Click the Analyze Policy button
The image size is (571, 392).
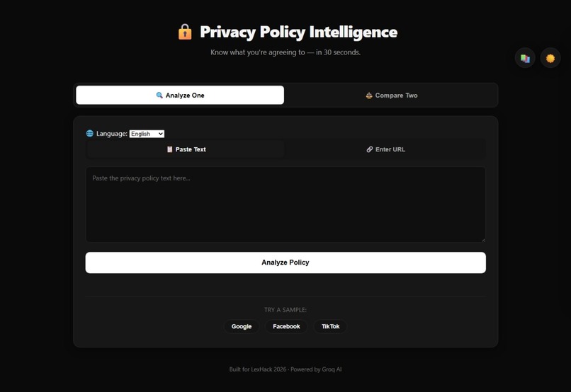[285, 263]
